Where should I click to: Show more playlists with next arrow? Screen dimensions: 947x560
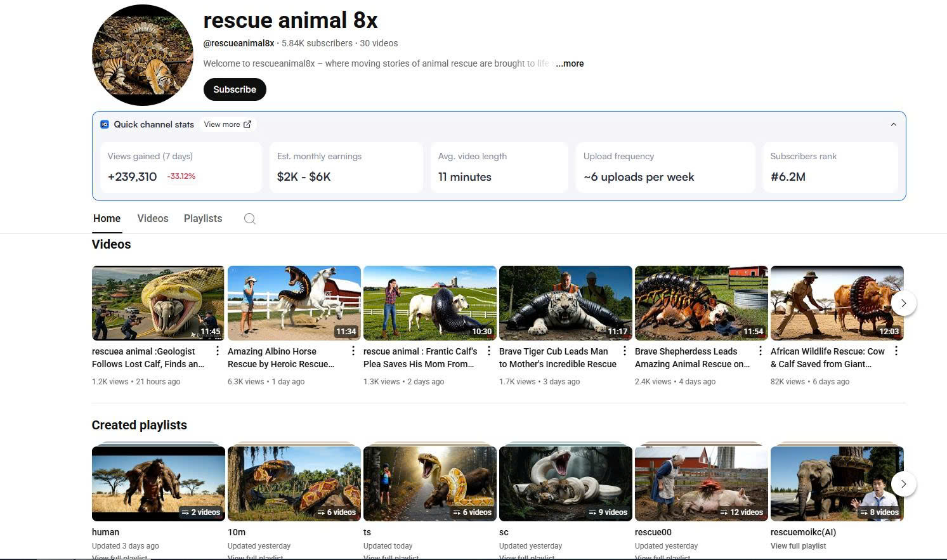click(x=903, y=484)
